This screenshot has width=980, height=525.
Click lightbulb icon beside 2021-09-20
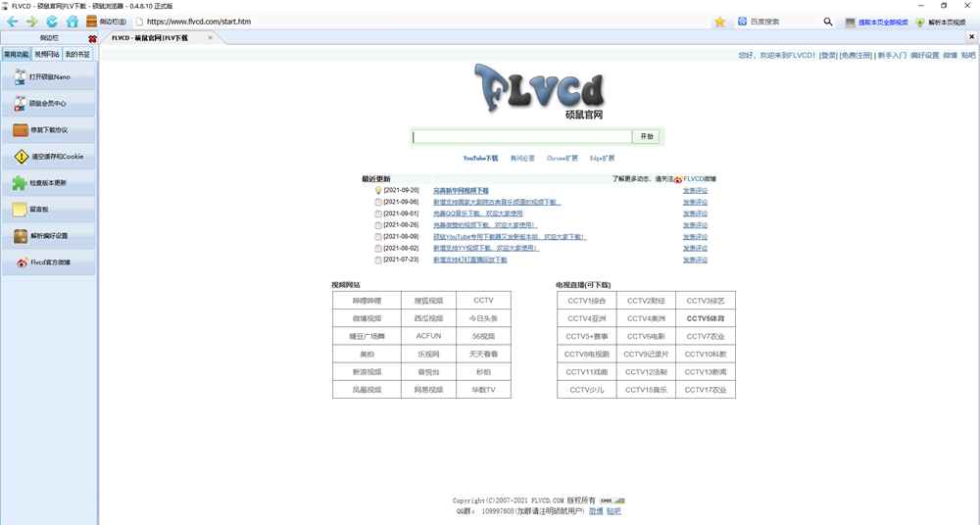point(378,190)
